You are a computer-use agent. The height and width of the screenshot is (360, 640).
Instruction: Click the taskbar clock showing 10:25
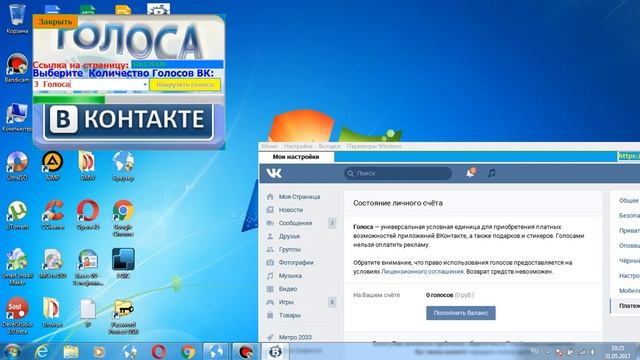pyautogui.click(x=618, y=352)
